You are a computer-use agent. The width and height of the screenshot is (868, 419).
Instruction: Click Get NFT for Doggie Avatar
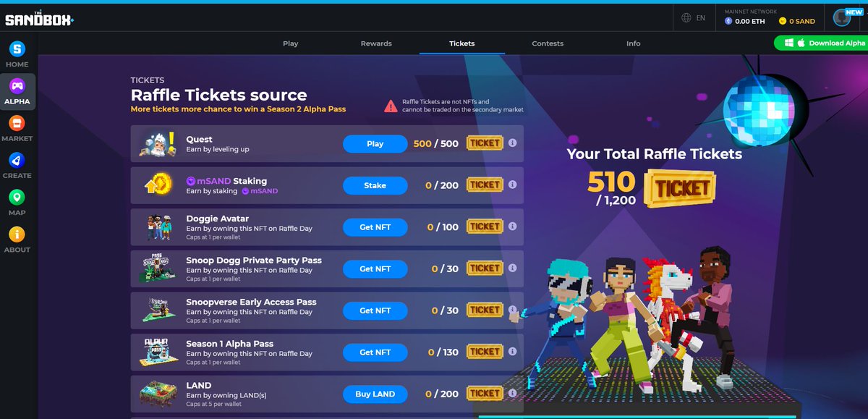pyautogui.click(x=375, y=227)
